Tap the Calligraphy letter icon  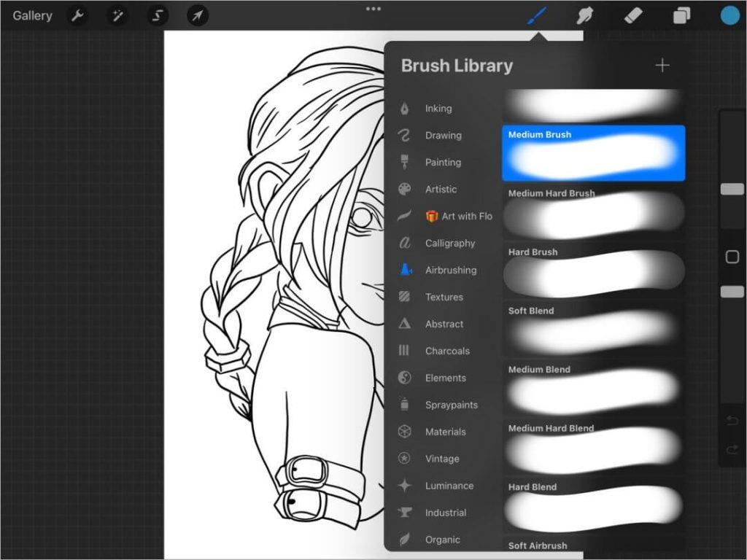point(404,243)
